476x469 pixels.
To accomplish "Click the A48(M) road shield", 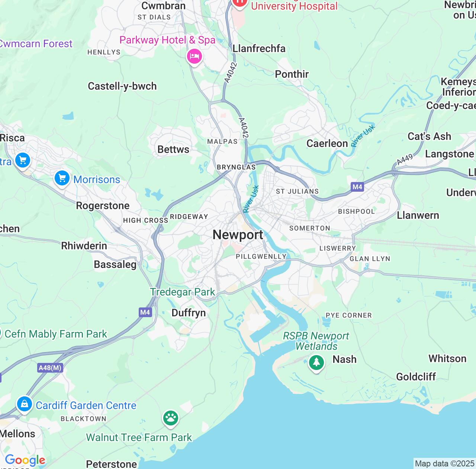I will [x=51, y=368].
